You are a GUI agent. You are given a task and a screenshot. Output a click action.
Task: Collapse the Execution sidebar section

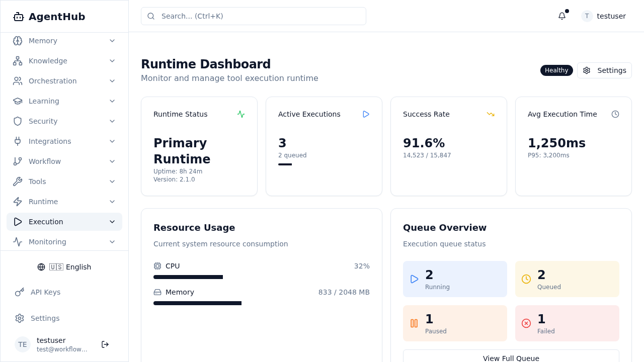(x=64, y=222)
